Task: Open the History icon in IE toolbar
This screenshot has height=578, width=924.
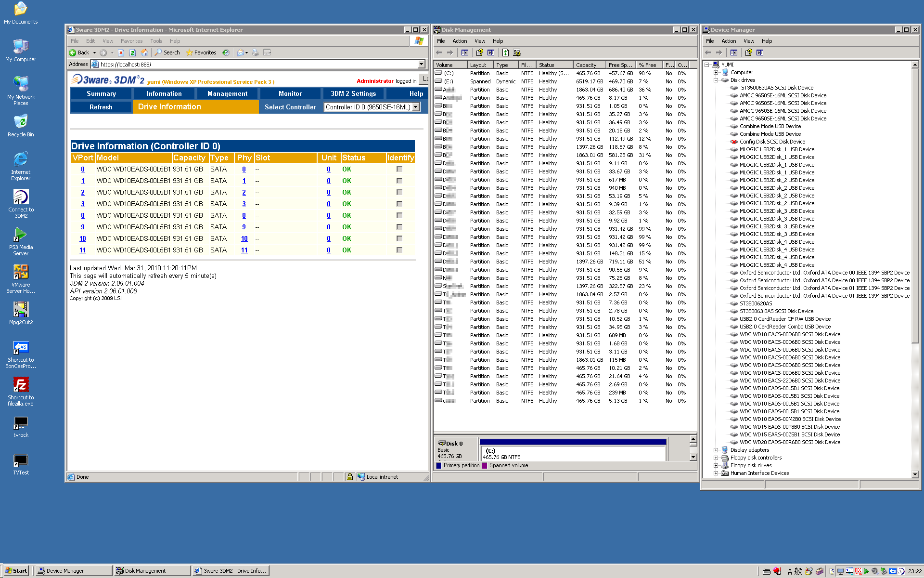Action: click(226, 53)
